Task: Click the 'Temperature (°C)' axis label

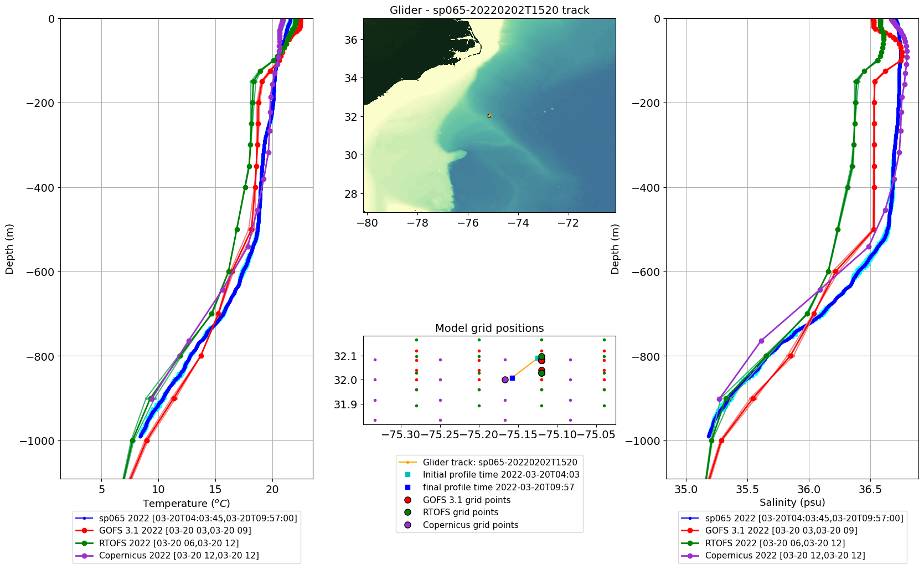Action: click(x=187, y=503)
